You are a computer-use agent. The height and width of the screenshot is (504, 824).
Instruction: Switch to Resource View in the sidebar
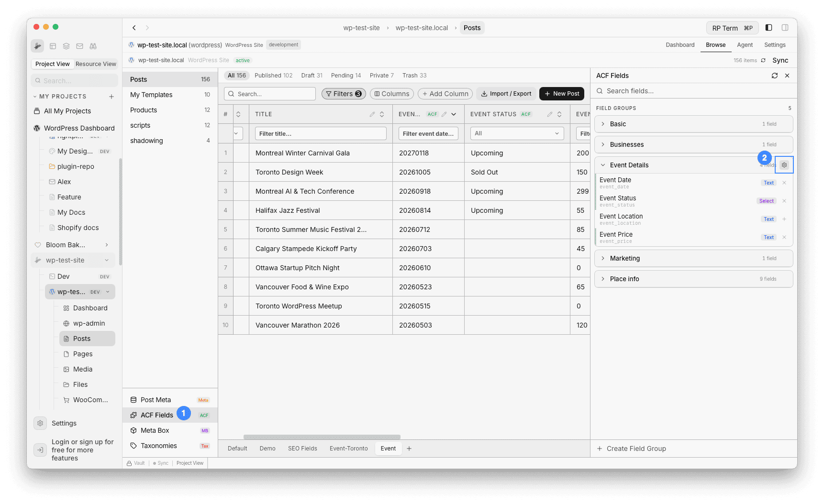[96, 64]
